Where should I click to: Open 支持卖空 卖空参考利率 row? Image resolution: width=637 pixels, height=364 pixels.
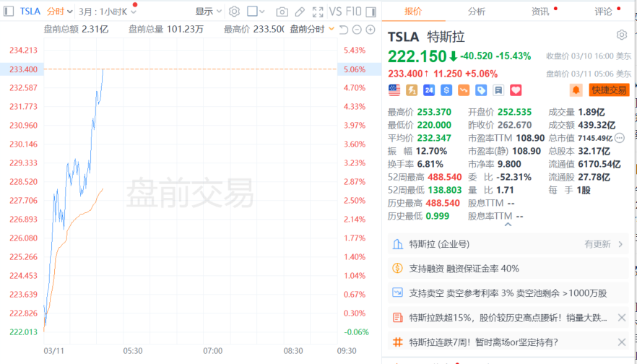pyautogui.click(x=508, y=293)
